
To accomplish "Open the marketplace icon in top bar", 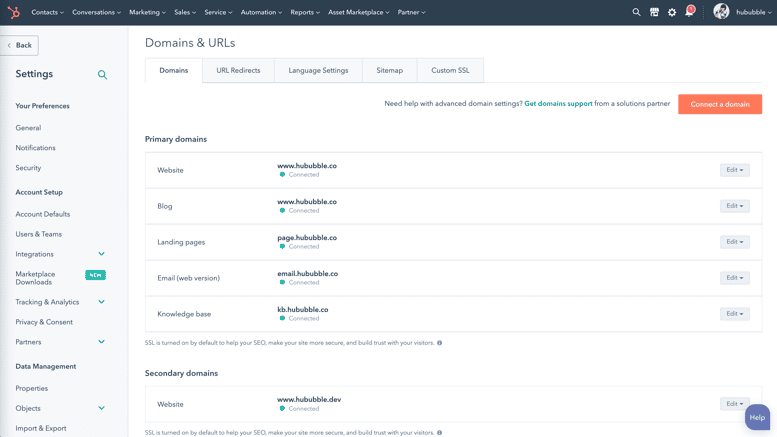I will [x=654, y=13].
